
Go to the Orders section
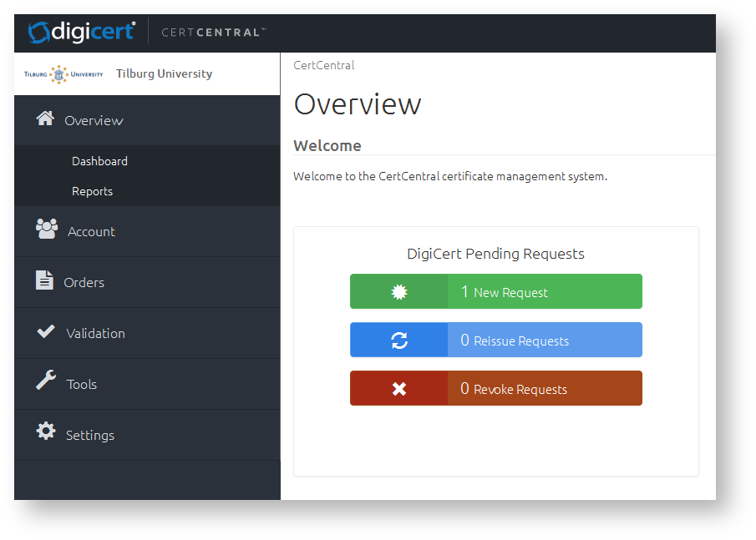(147, 282)
